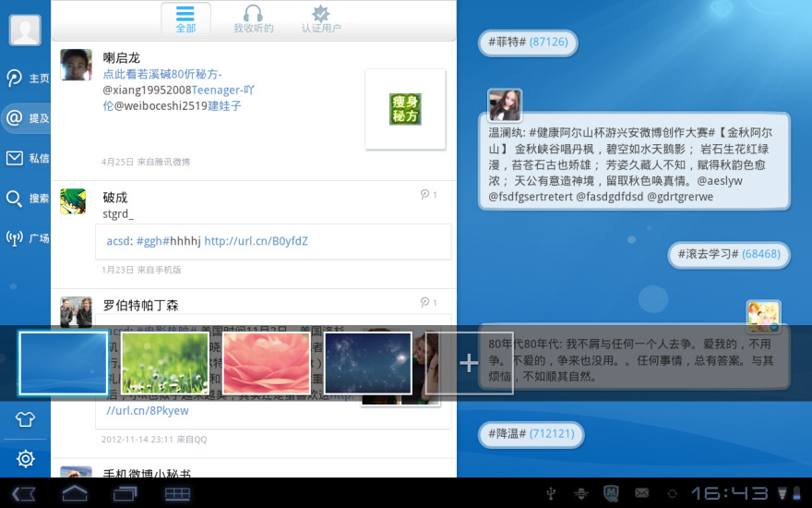Choose the green grass theme thumbnail
Image resolution: width=812 pixels, height=508 pixels.
[x=165, y=363]
